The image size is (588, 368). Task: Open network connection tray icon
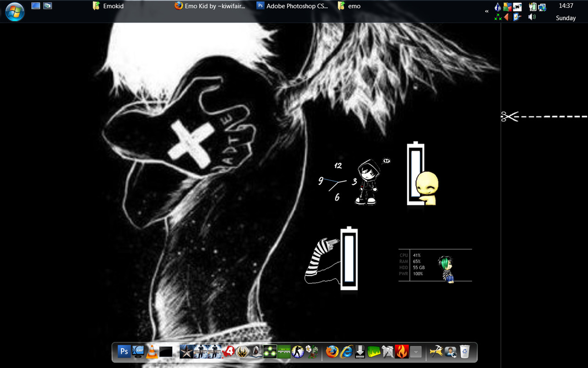tap(543, 7)
